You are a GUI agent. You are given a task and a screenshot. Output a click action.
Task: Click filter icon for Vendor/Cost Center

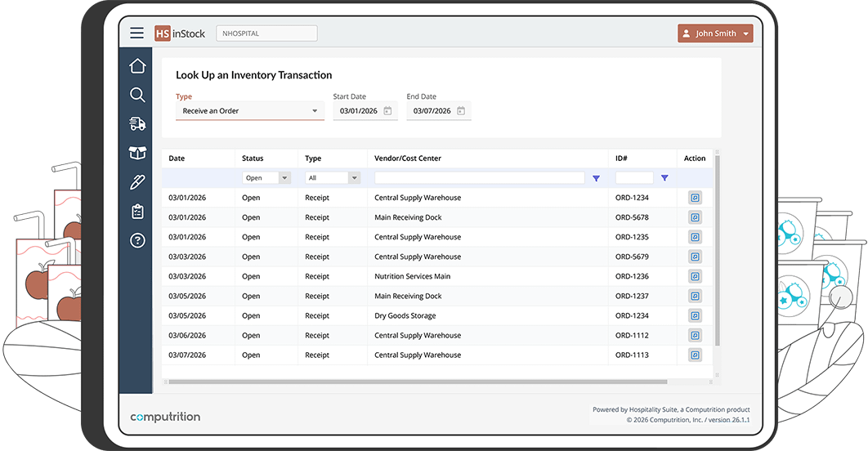(596, 178)
